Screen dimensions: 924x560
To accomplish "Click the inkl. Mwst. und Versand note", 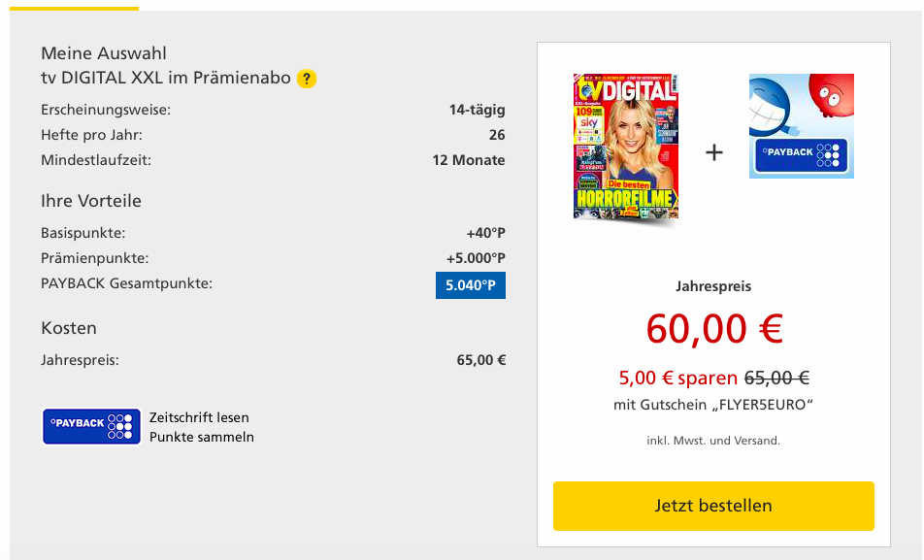I will 713,441.
